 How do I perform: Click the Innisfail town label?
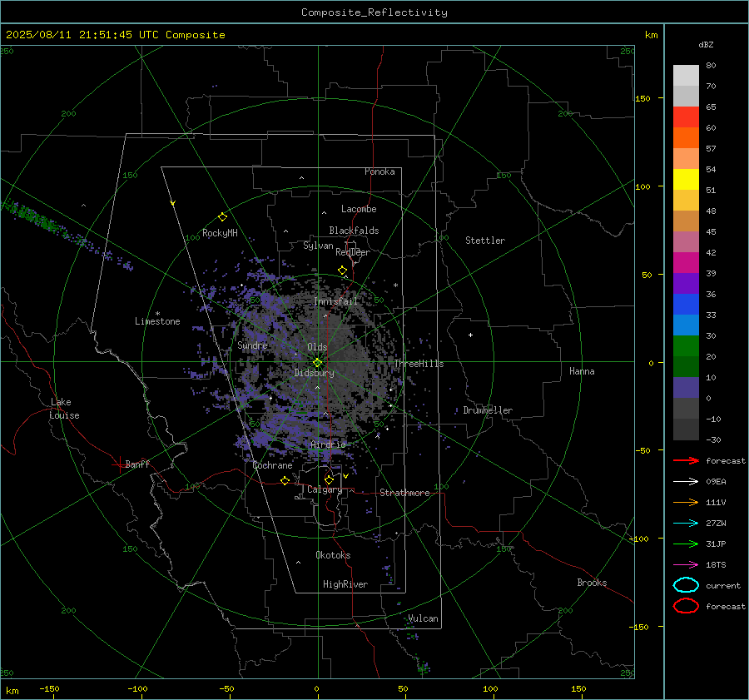pos(335,301)
